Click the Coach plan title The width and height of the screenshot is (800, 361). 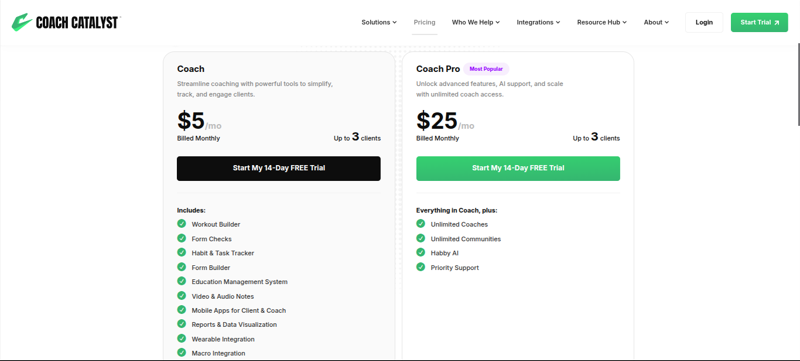pyautogui.click(x=191, y=69)
